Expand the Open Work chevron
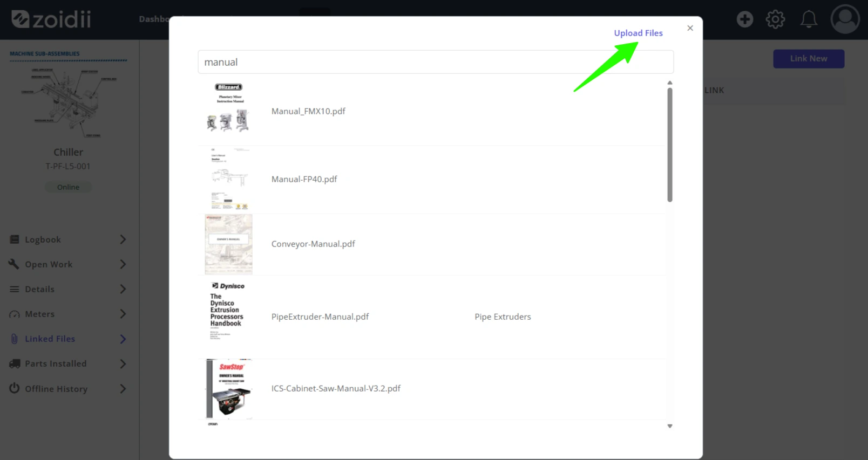 pyautogui.click(x=123, y=264)
